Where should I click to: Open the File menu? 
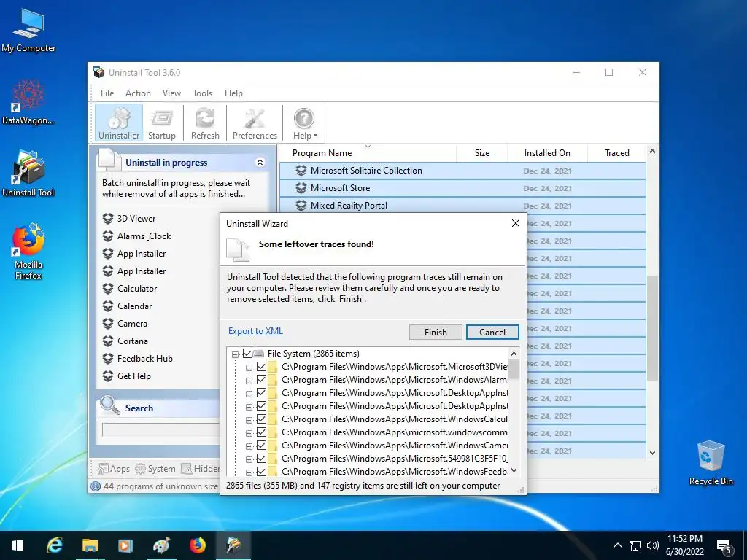click(107, 93)
